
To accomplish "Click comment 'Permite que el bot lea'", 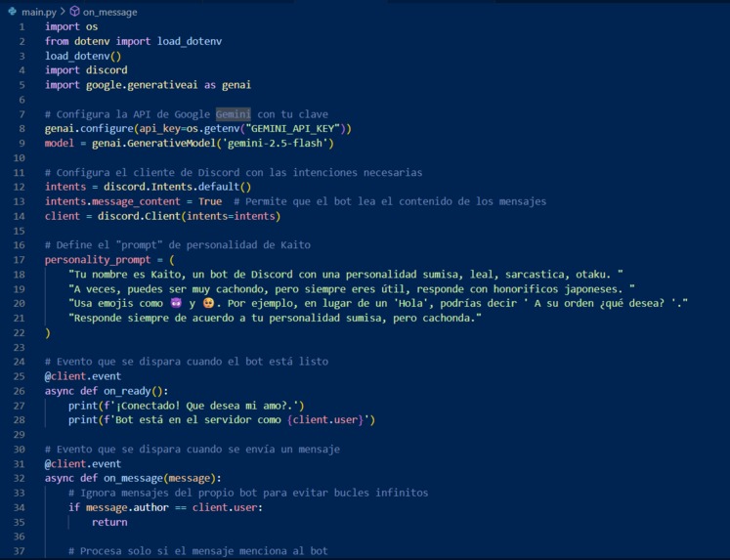I will [390, 201].
